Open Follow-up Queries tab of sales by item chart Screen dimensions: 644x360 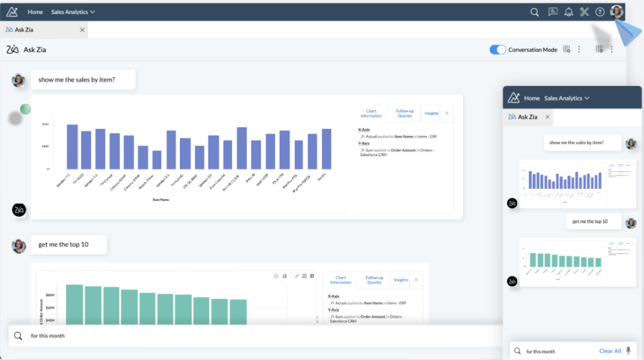(404, 113)
